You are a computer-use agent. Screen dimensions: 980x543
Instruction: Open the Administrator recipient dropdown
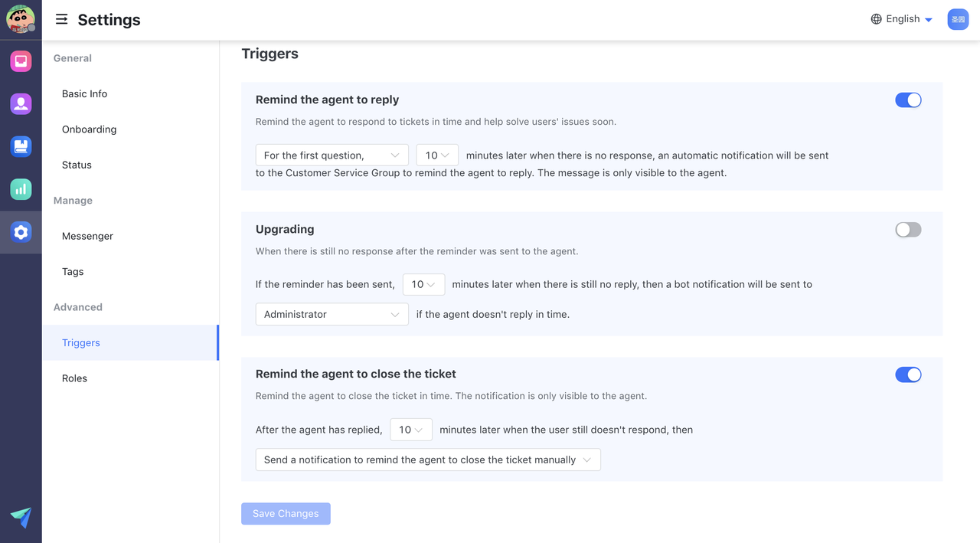pos(332,315)
